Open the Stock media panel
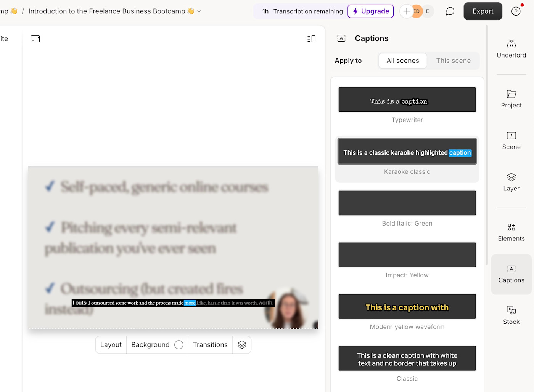This screenshot has width=534, height=392. pyautogui.click(x=511, y=315)
